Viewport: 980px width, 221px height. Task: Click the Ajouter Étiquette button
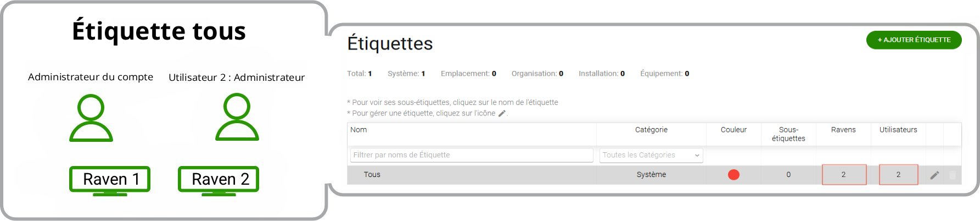tap(914, 40)
